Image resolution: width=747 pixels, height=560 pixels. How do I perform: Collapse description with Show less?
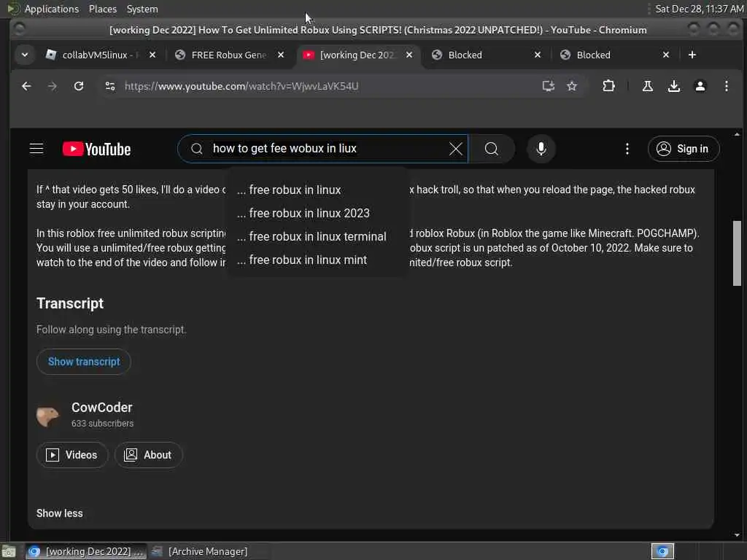click(x=60, y=513)
